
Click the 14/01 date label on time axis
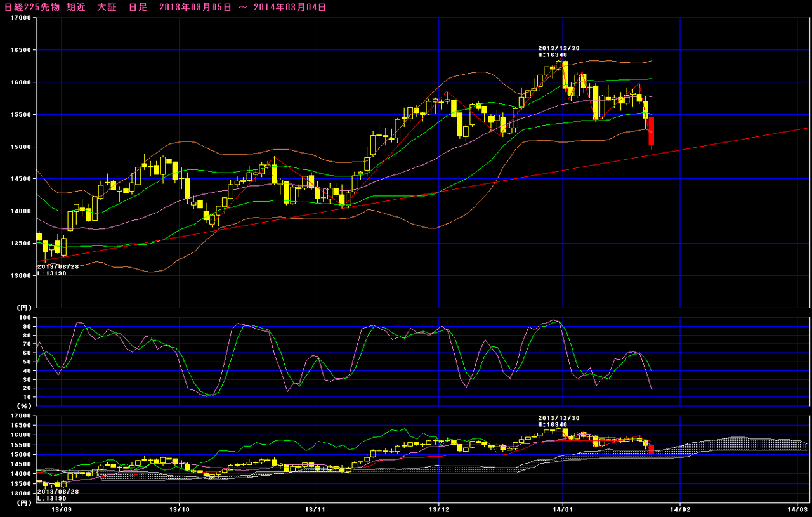point(563,509)
